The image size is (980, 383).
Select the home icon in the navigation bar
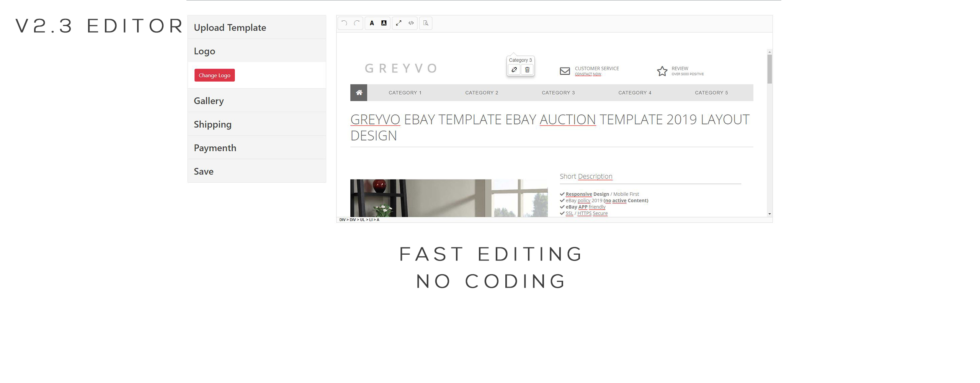point(359,93)
